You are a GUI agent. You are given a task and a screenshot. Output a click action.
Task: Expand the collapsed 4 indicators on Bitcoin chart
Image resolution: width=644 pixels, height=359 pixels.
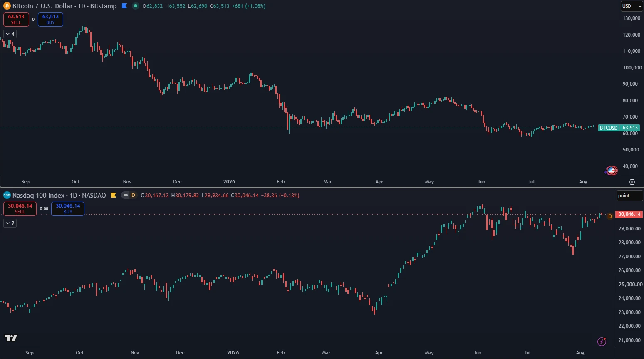coord(10,34)
